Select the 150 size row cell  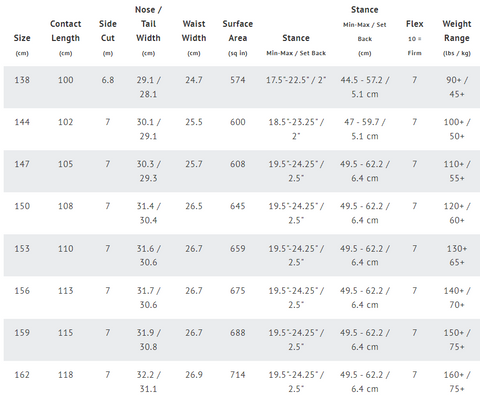[x=22, y=206]
